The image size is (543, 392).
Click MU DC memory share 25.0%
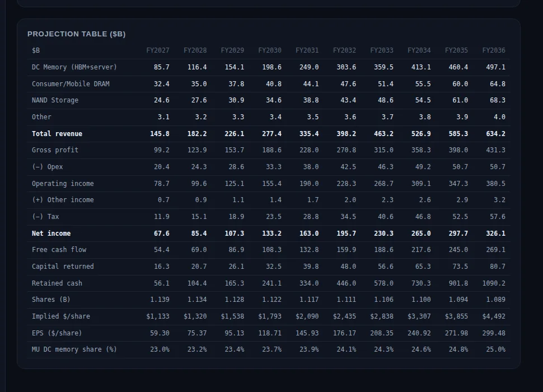pos(495,349)
